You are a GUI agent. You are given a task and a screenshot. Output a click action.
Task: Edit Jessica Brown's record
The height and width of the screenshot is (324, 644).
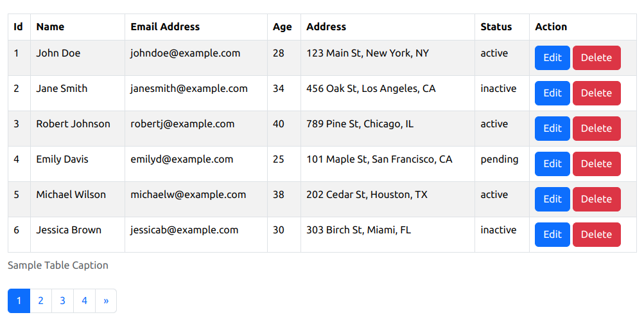[x=552, y=235]
